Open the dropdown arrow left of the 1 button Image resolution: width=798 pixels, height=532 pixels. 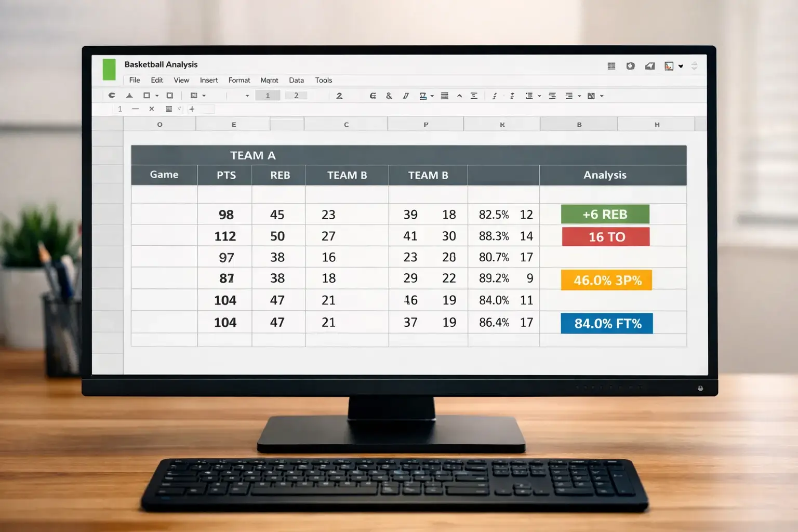[247, 96]
